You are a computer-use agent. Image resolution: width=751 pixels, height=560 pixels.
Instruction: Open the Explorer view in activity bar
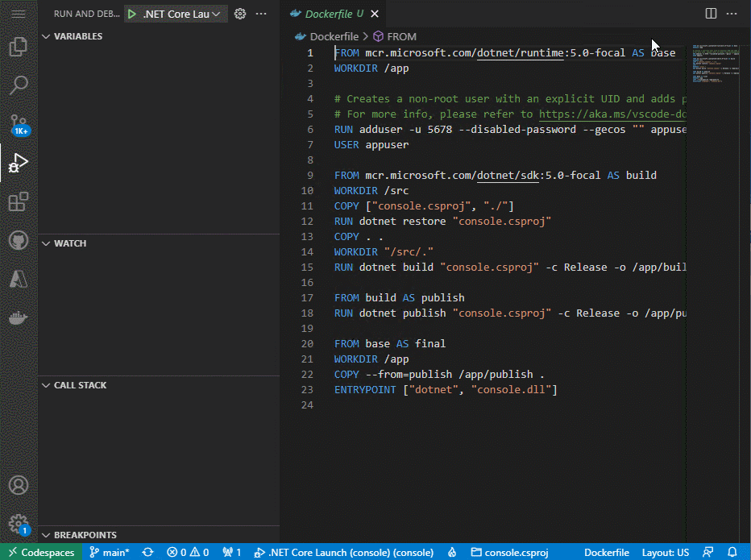coord(19,47)
